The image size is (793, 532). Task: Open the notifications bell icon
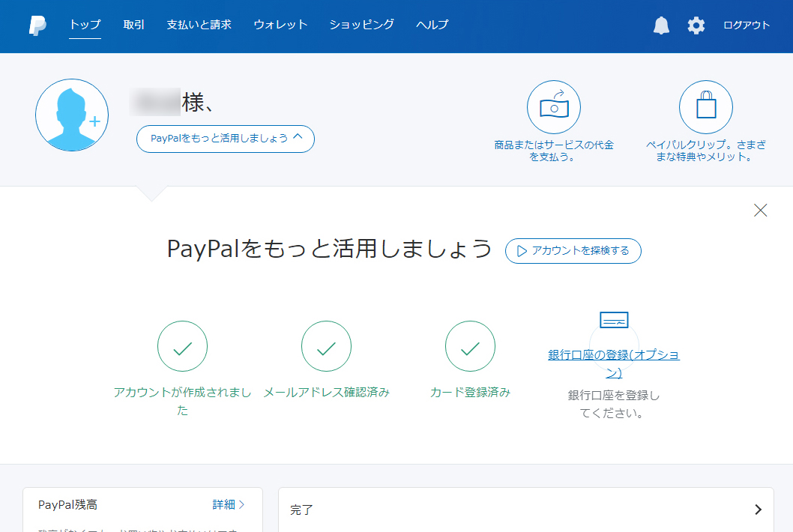661,25
